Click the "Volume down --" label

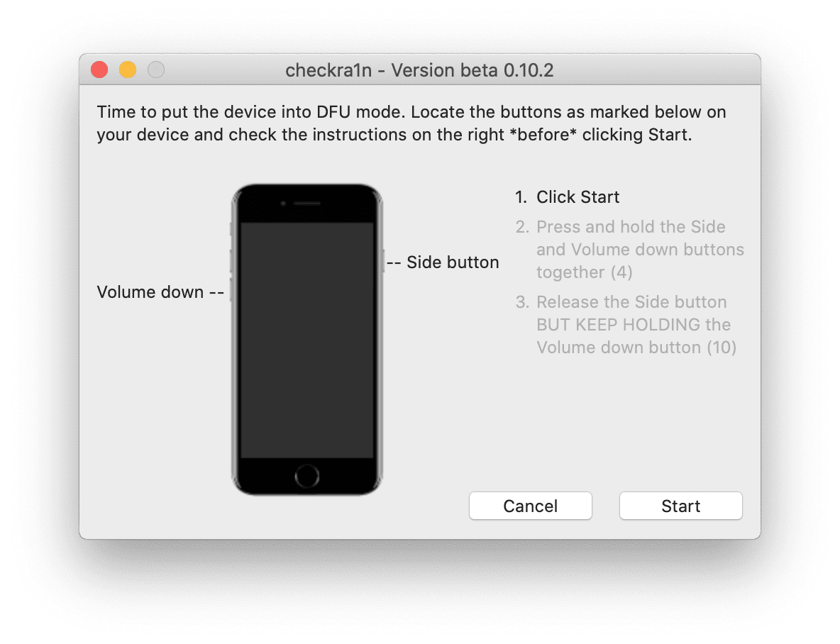(x=160, y=292)
